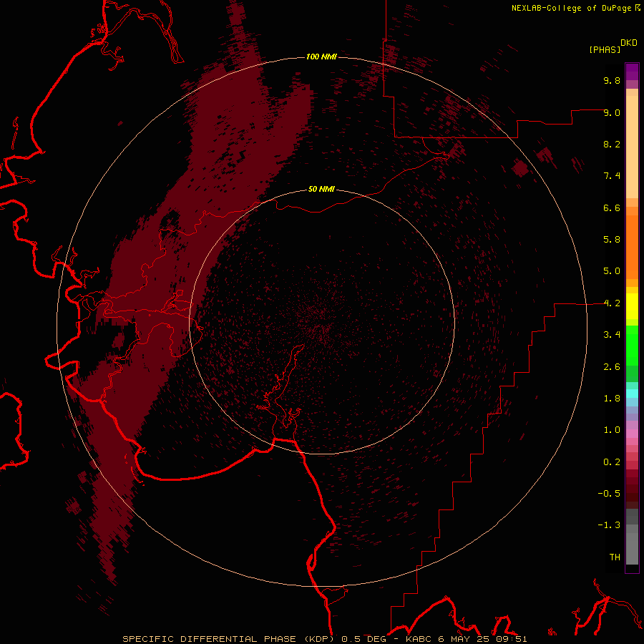Click the -0.5 legend value
Viewport: 644px width, 644px height.
[609, 494]
